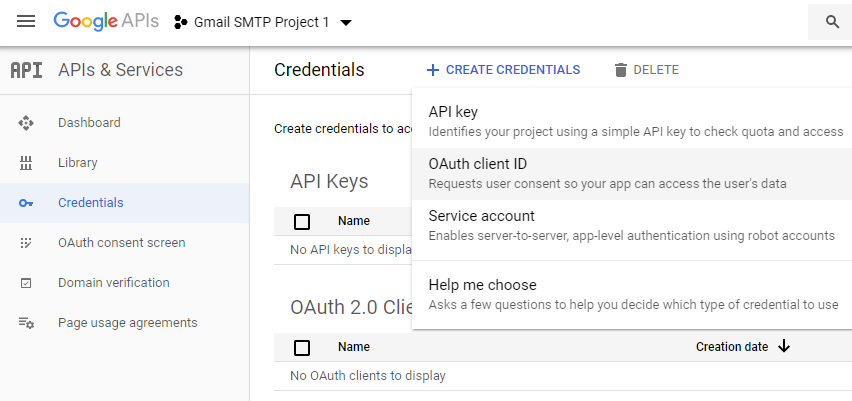Click the Credentials key icon
The image size is (852, 401).
click(x=26, y=203)
